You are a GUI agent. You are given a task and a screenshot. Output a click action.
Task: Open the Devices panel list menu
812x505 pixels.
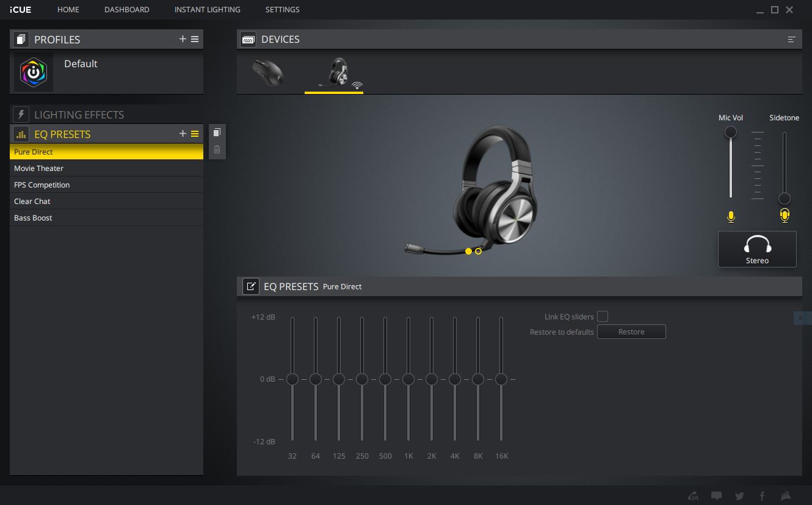[792, 39]
